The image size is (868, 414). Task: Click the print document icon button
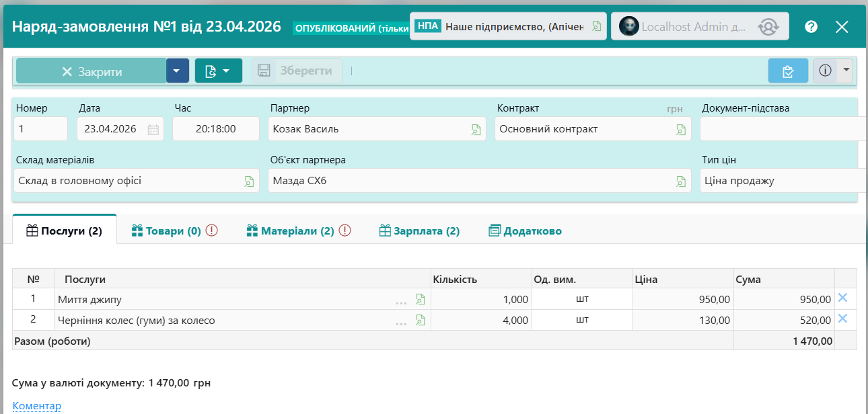pos(219,71)
